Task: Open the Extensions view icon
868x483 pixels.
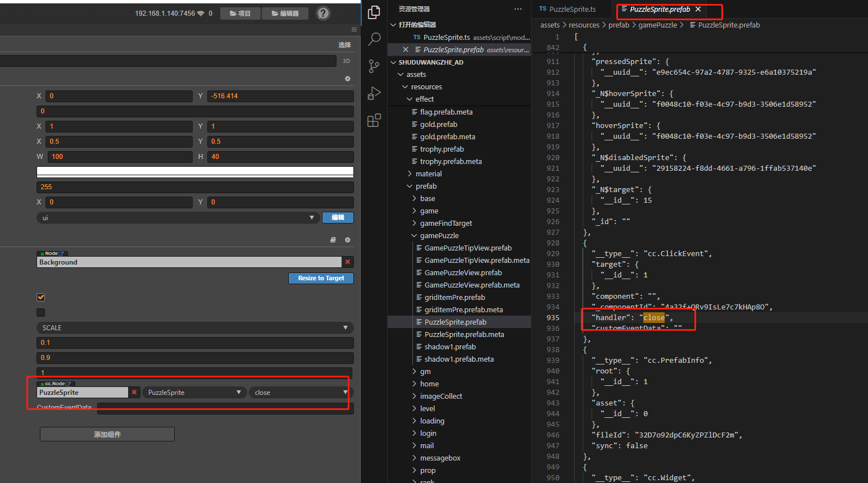Action: click(x=374, y=120)
